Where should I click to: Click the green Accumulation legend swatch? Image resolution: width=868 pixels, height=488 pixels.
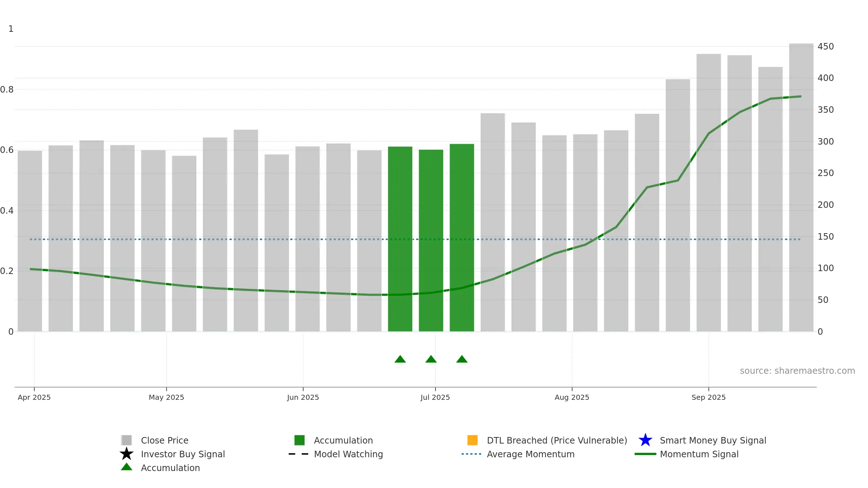point(299,440)
